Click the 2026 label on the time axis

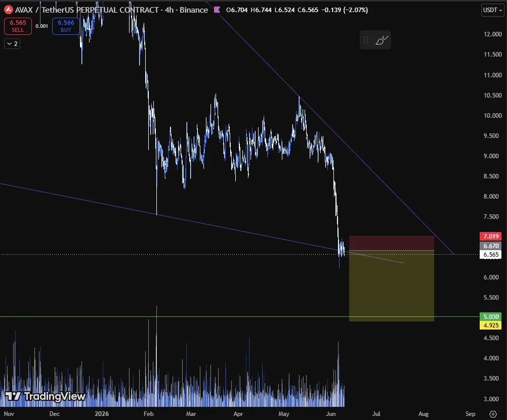(x=102, y=414)
